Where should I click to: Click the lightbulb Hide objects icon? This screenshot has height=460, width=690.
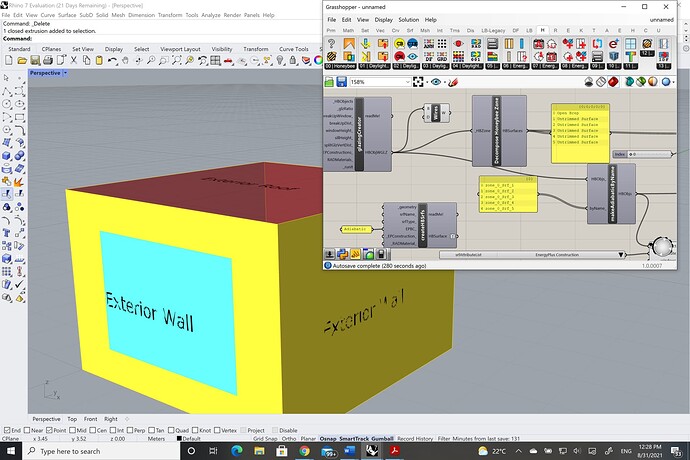[280, 60]
